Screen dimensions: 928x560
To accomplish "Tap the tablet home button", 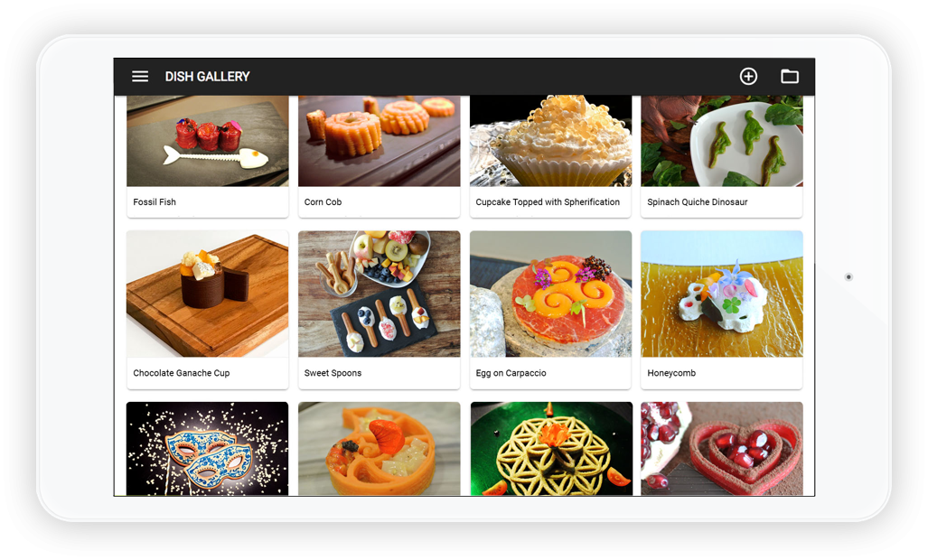I will (x=848, y=276).
